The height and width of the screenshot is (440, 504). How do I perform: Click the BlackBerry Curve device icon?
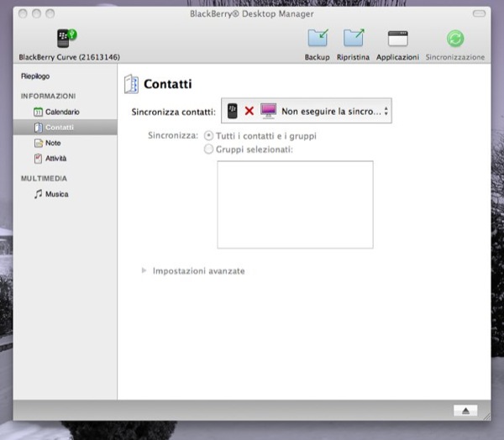coord(67,39)
